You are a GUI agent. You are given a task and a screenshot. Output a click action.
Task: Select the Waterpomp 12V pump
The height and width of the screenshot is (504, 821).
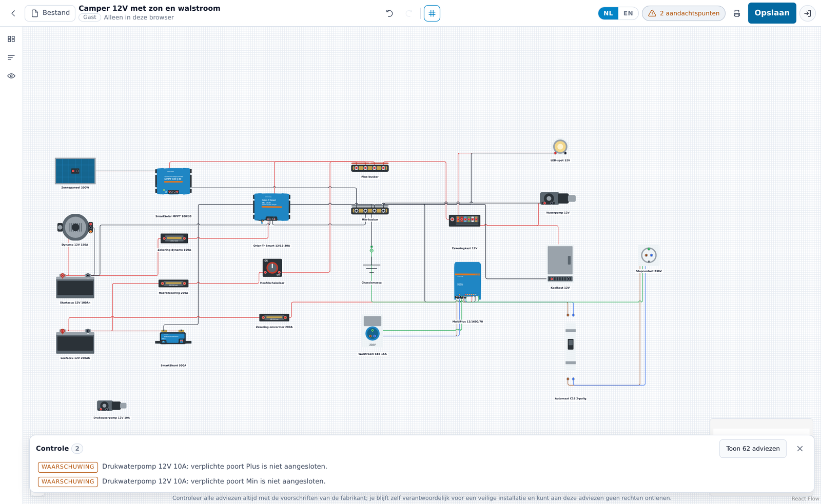click(x=558, y=198)
